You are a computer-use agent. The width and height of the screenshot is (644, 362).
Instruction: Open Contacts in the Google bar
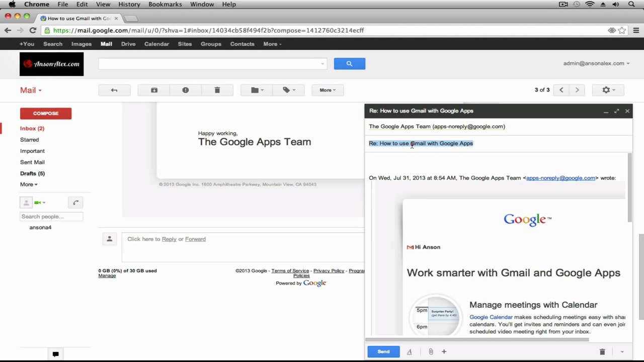[x=243, y=44]
